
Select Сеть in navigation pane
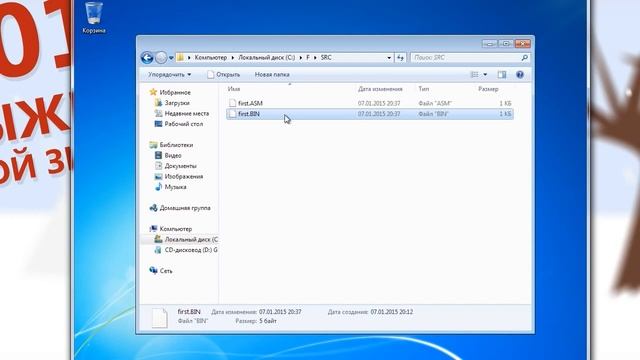point(166,271)
